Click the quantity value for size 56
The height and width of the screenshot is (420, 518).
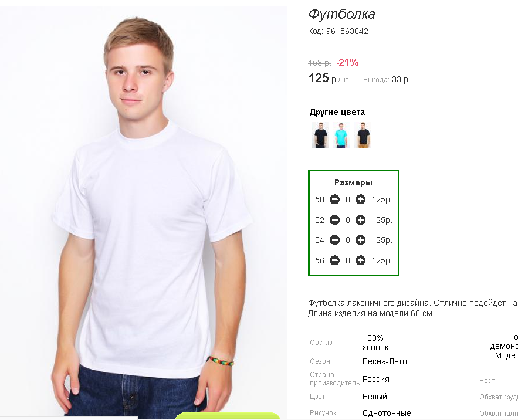(347, 260)
